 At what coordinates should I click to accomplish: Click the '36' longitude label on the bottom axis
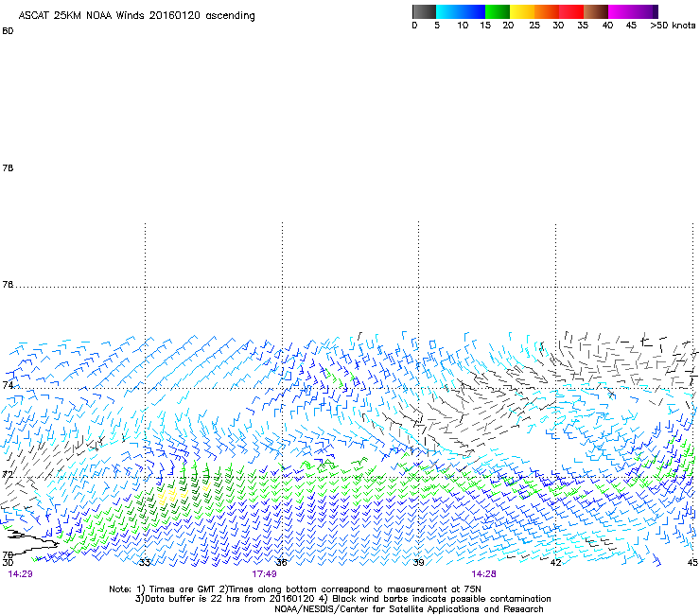pyautogui.click(x=282, y=562)
